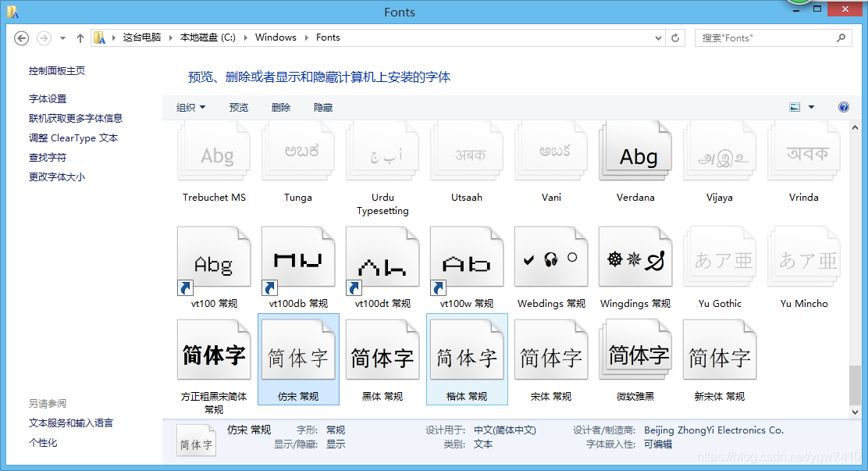868x471 pixels.
Task: Click the search magnifier icon
Action: click(841, 37)
